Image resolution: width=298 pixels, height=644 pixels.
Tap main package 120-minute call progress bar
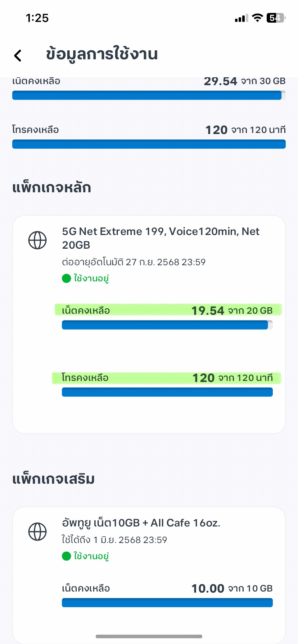point(167,392)
